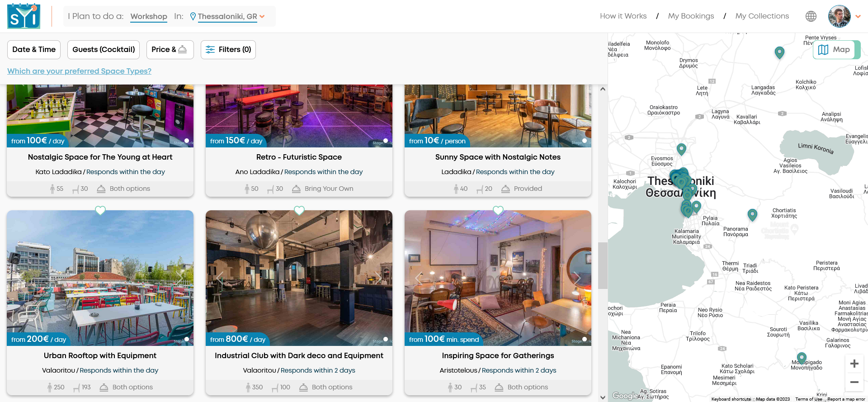
Task: Click the map pin near Panorama
Action: pos(752,214)
